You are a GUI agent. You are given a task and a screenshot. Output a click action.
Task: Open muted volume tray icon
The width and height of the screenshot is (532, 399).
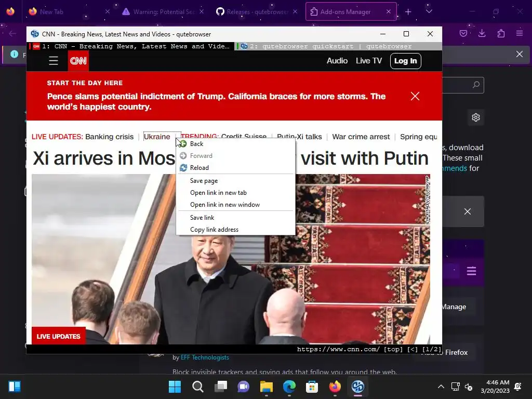coord(469,387)
